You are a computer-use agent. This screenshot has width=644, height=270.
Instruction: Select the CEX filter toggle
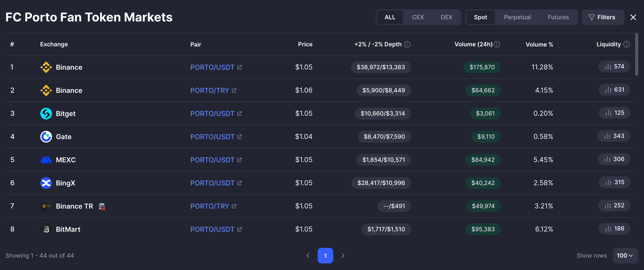(418, 17)
